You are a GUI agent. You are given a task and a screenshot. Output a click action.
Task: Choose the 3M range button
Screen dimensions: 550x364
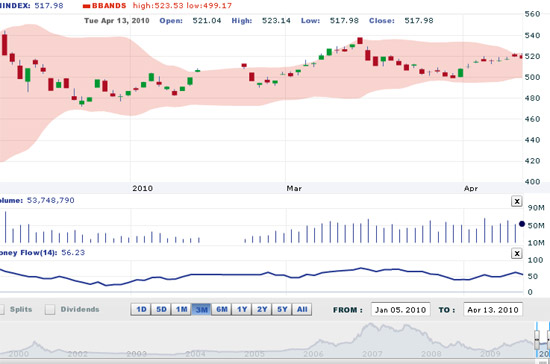click(201, 310)
